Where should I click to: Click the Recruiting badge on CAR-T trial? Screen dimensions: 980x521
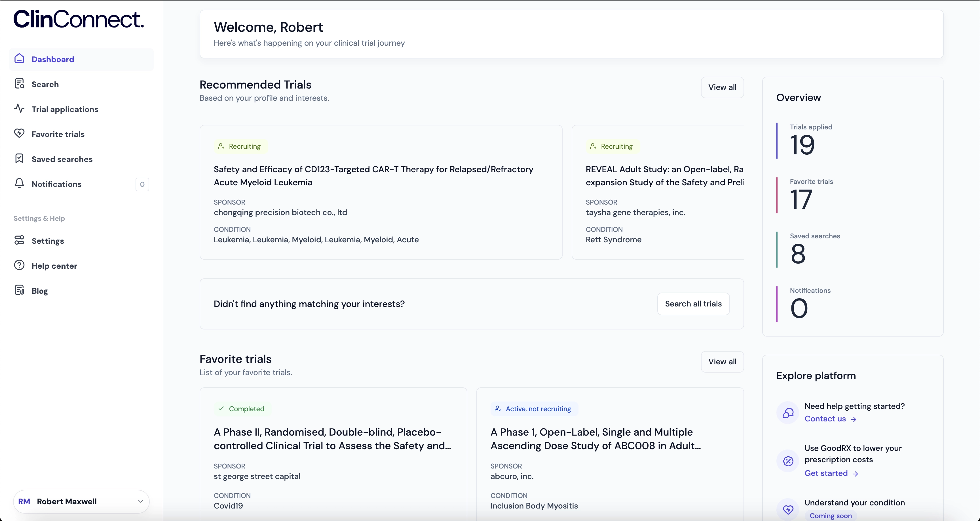tap(240, 146)
